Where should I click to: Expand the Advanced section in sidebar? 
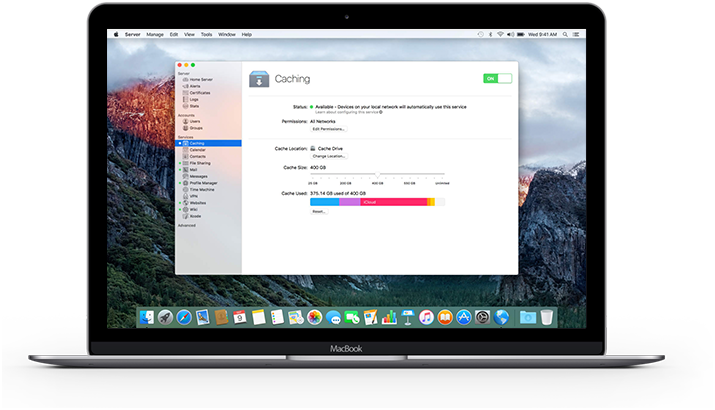click(x=187, y=225)
